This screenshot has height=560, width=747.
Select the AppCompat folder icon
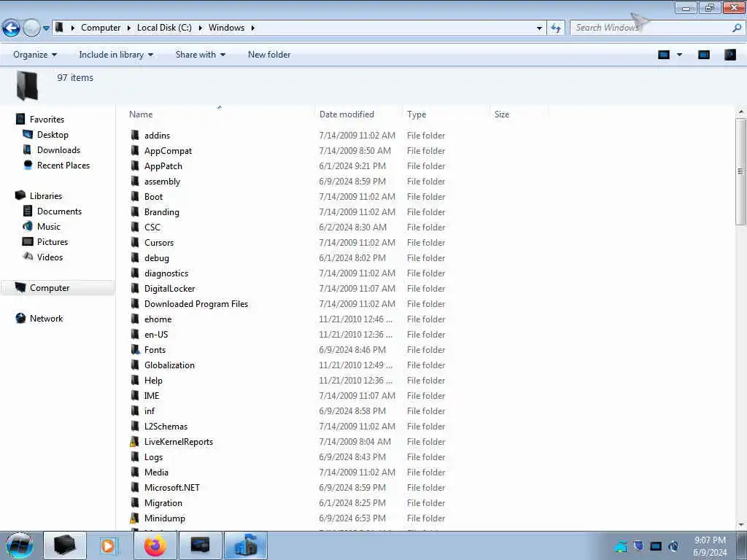[x=135, y=150]
